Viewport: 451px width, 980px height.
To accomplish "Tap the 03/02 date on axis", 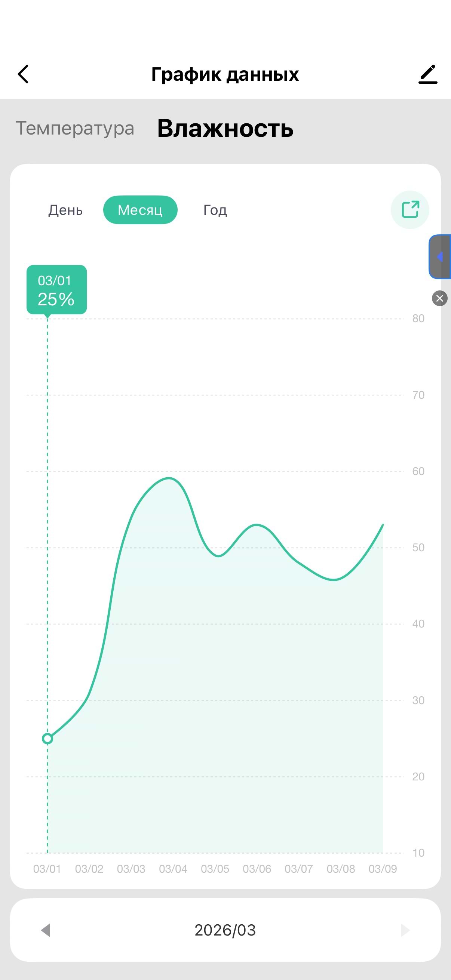I will click(x=89, y=869).
